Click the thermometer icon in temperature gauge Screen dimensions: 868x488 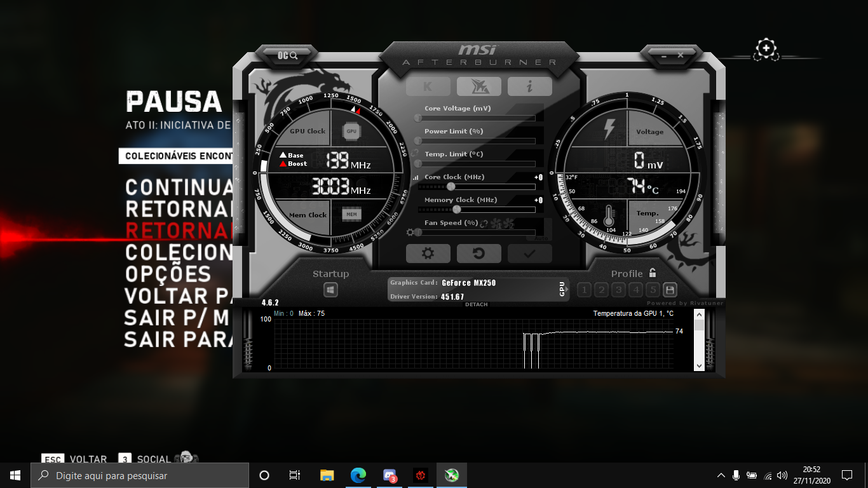pyautogui.click(x=610, y=217)
